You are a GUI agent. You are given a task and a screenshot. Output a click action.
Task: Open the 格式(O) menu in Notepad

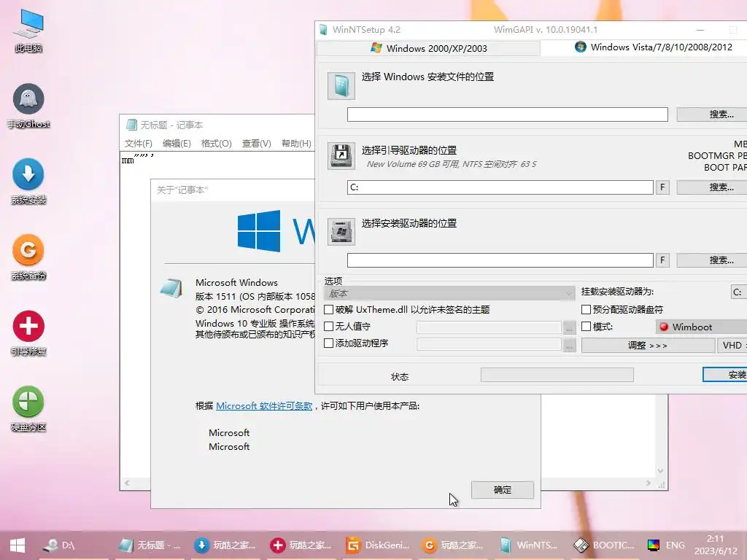[x=216, y=144]
